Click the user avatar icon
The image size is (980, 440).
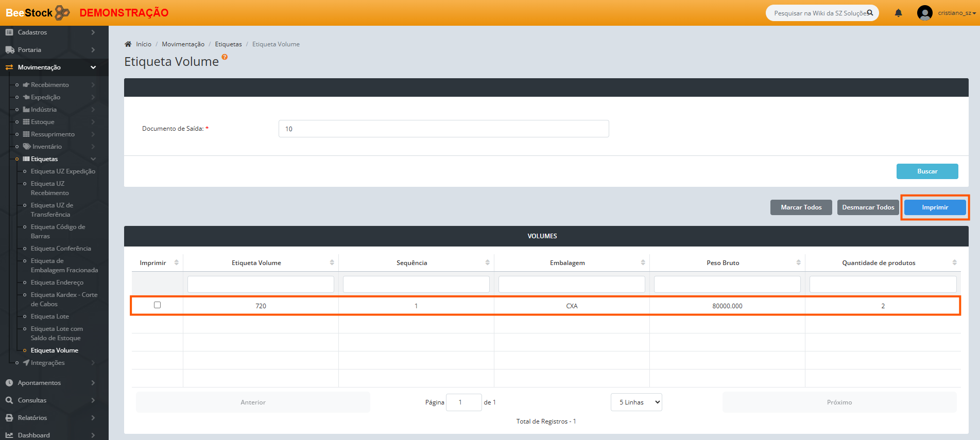pyautogui.click(x=924, y=13)
